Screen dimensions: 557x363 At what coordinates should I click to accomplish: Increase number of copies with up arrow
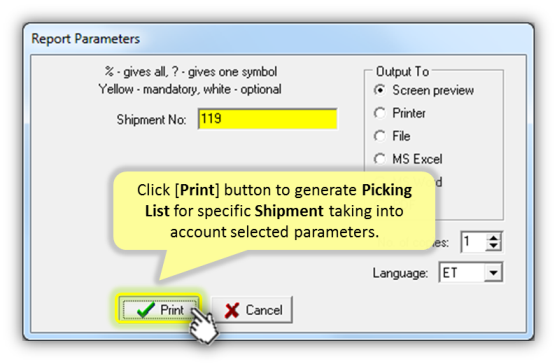(493, 238)
